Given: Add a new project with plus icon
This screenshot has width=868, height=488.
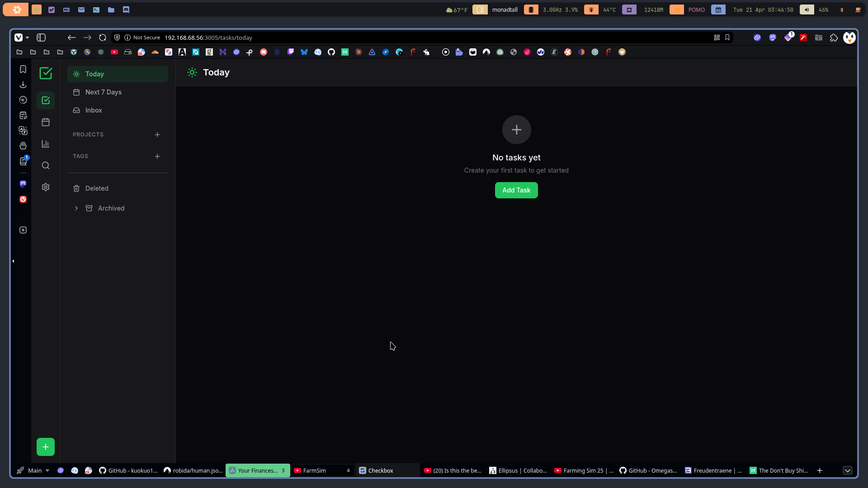Looking at the screenshot, I should 157,135.
